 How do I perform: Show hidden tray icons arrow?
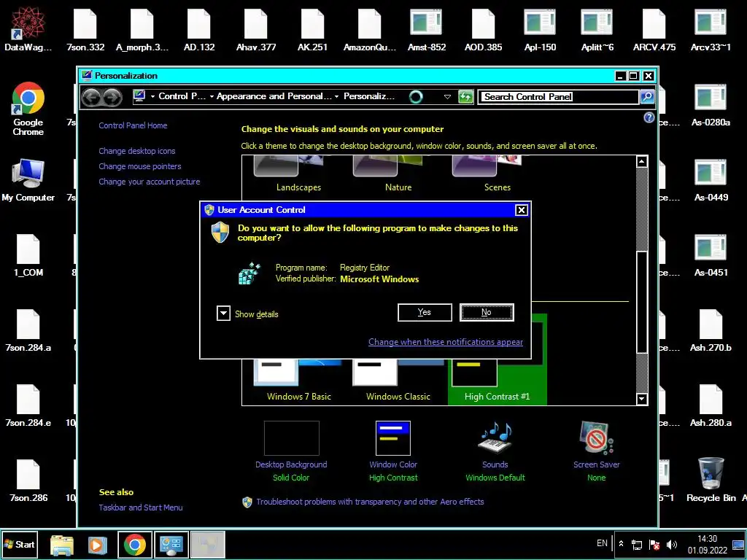tap(621, 543)
